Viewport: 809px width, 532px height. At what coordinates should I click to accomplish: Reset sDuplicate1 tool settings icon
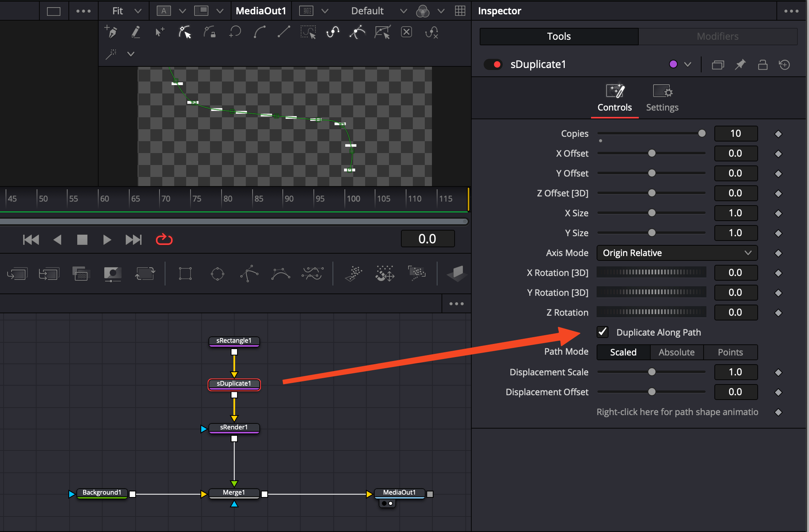coord(784,64)
